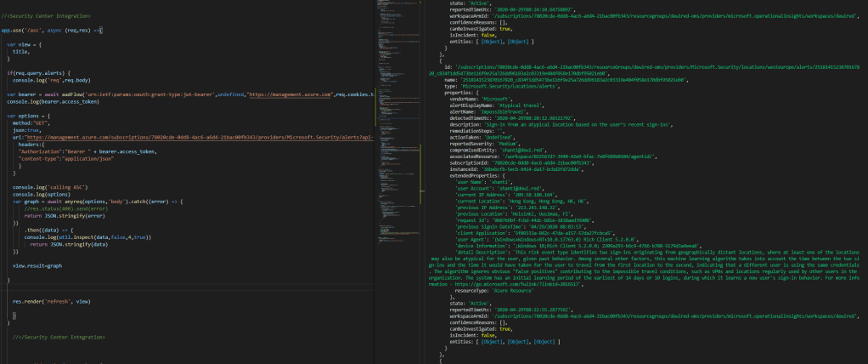Click the method:"GET" property line
Viewport: 868px width, 364px height.
[35, 122]
